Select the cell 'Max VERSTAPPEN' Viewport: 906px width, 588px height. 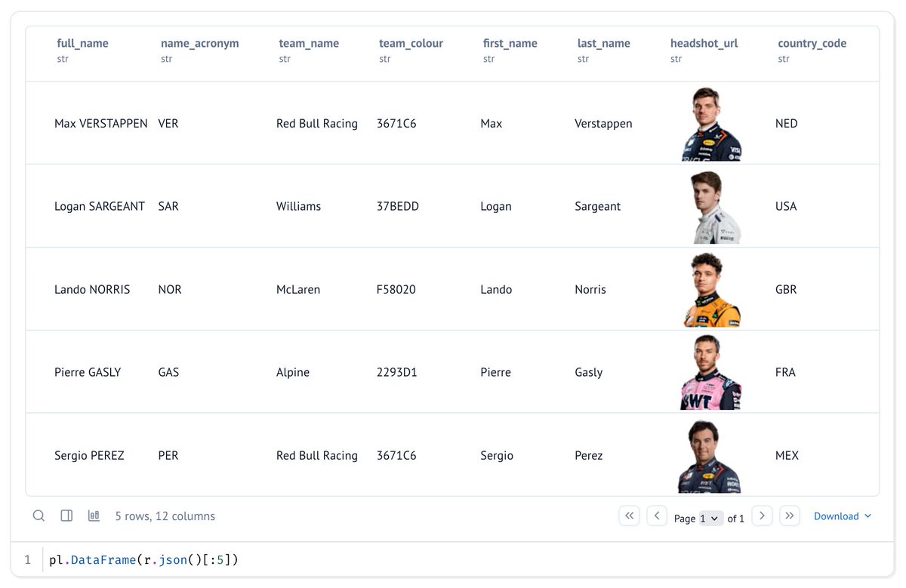click(x=101, y=123)
